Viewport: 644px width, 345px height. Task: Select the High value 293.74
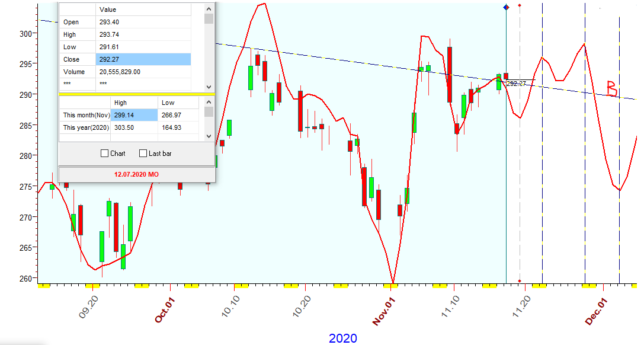pyautogui.click(x=143, y=34)
